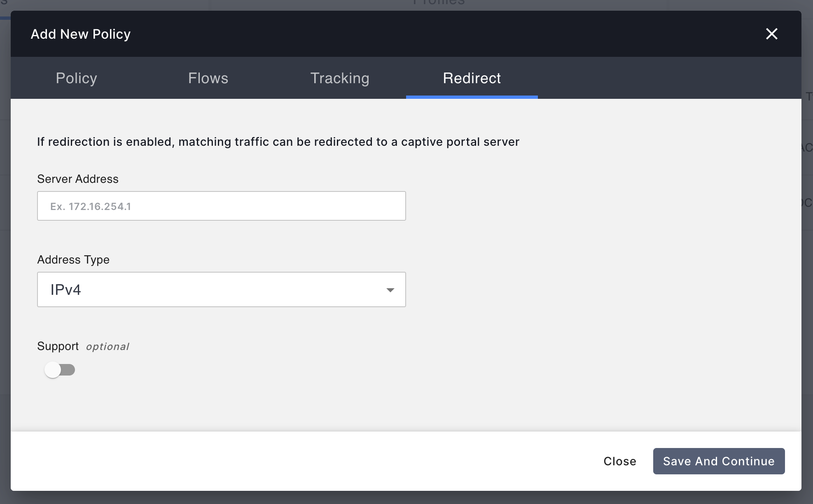Select the chevron in the Address Type selector
The image size is (813, 504).
pos(390,289)
